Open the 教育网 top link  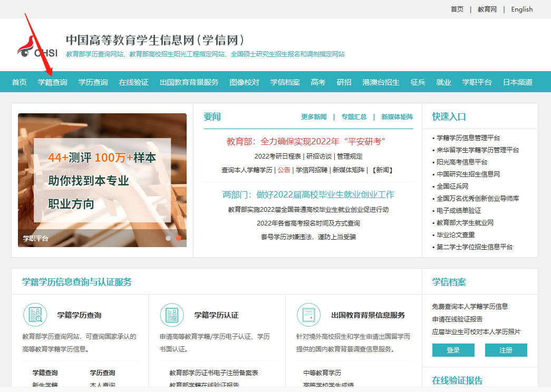coord(487,9)
